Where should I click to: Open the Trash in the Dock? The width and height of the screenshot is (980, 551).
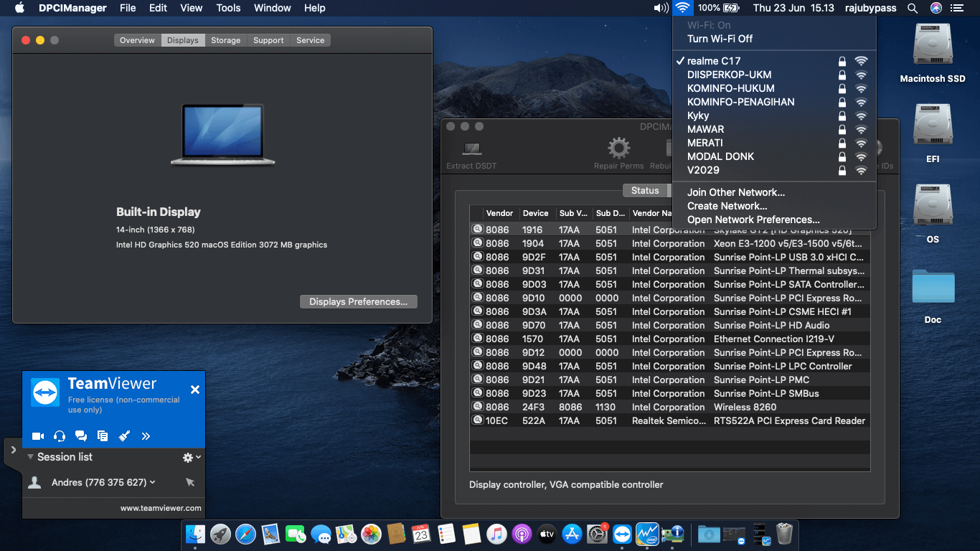click(784, 534)
